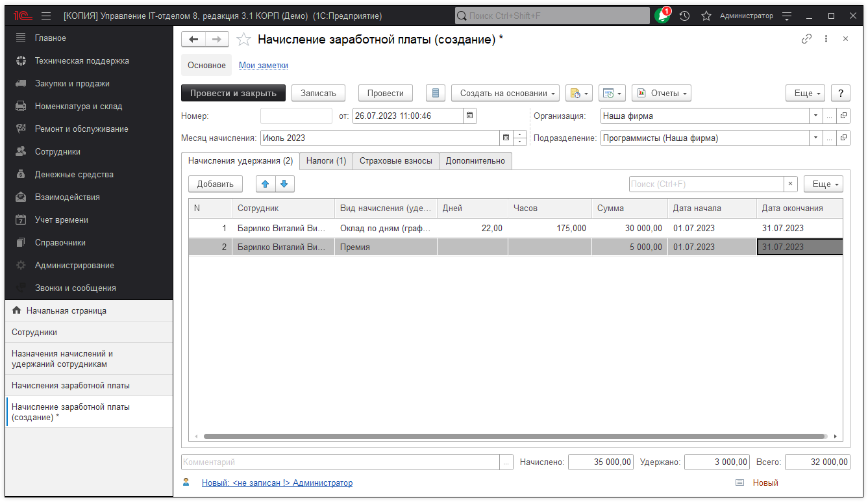The image size is (868, 502).
Task: Open the Мои заметки link
Action: (x=262, y=65)
